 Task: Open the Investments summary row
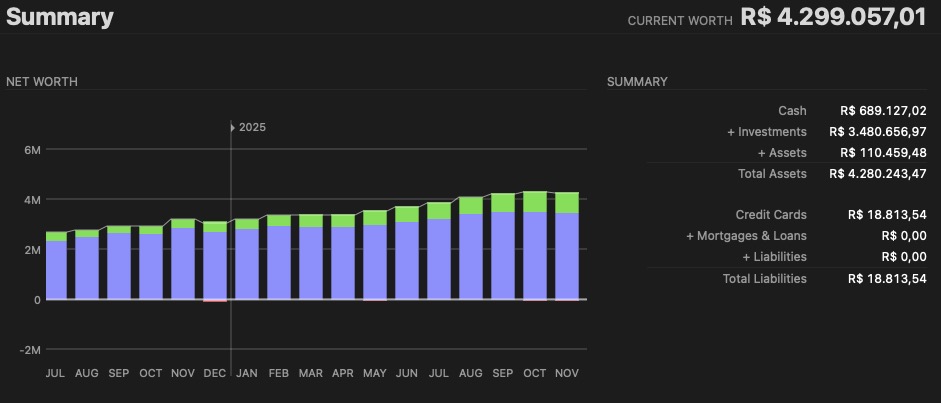click(767, 131)
